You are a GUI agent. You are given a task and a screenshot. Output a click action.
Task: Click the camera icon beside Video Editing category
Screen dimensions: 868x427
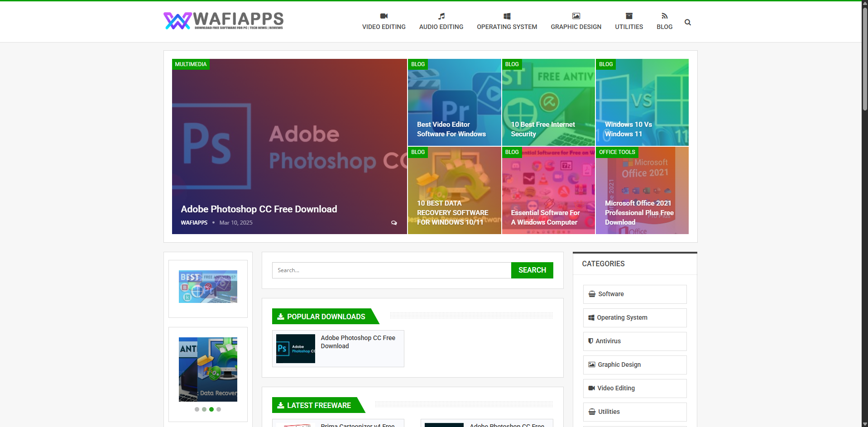coord(591,388)
